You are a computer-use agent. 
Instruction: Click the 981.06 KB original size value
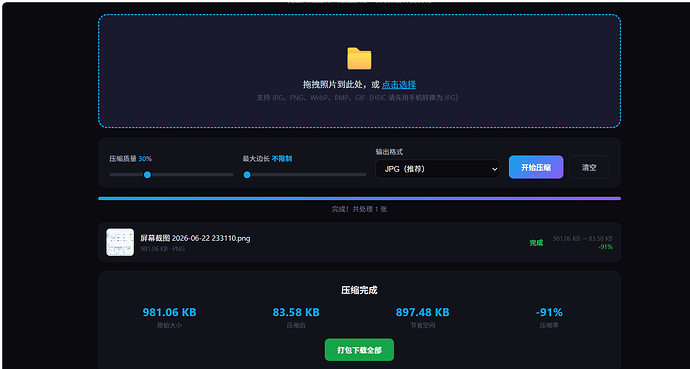pyautogui.click(x=169, y=312)
